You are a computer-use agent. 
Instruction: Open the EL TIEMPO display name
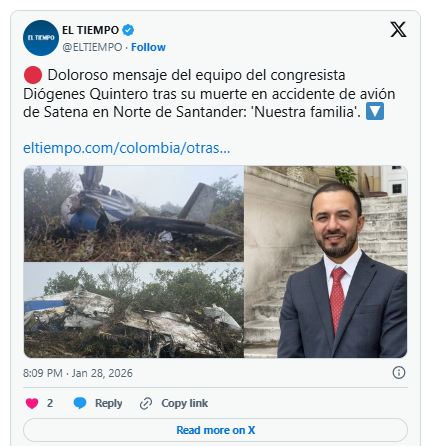point(90,30)
